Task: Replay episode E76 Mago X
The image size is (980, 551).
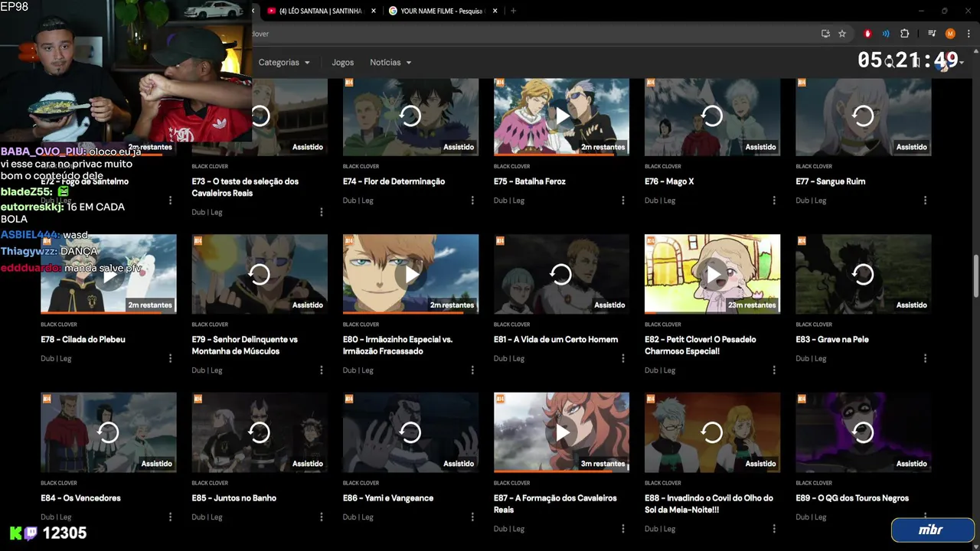Action: click(x=712, y=116)
